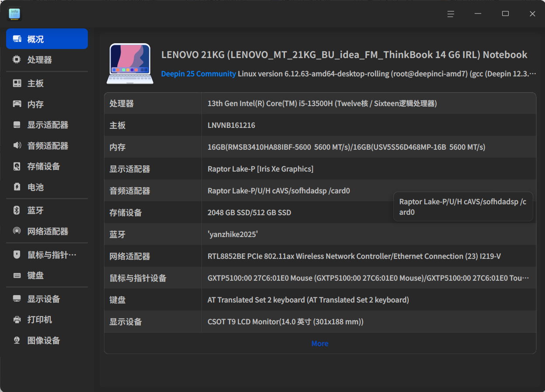545x392 pixels.
Task: Click the 鼠标与指针设备 row label in table
Action: point(138,278)
